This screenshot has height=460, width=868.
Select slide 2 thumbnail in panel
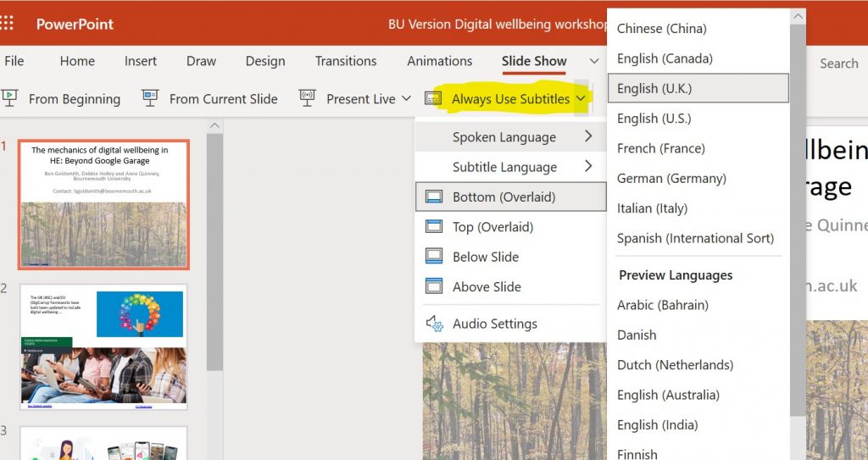(103, 346)
